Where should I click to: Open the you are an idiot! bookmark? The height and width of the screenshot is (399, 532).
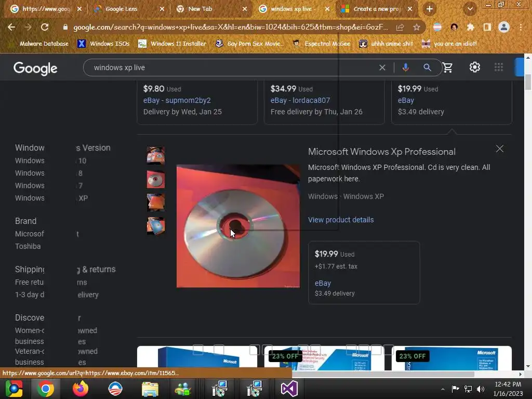tap(449, 44)
